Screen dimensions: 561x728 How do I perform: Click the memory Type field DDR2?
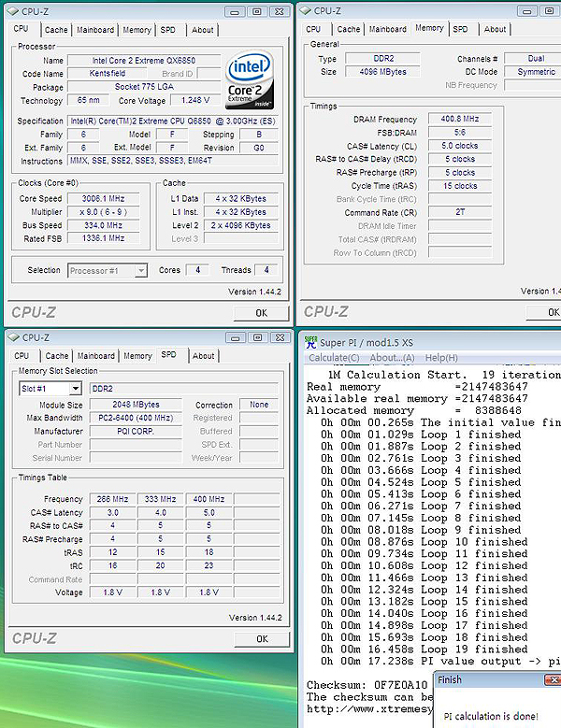[383, 59]
